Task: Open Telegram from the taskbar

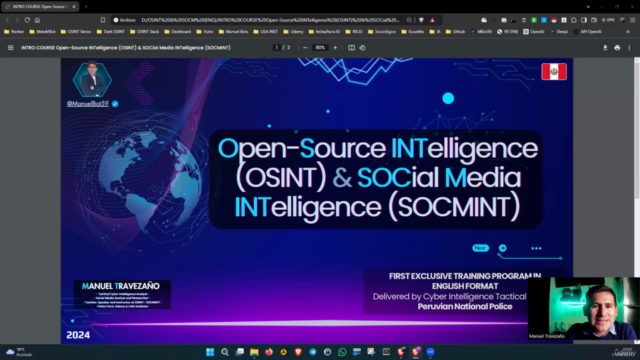Action: click(313, 352)
